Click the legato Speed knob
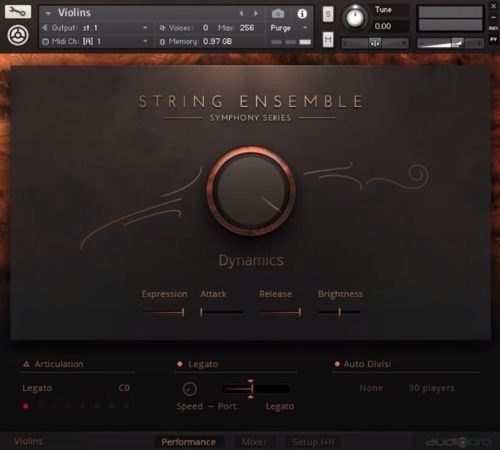Viewport: 500px width, 450px height. (190, 389)
